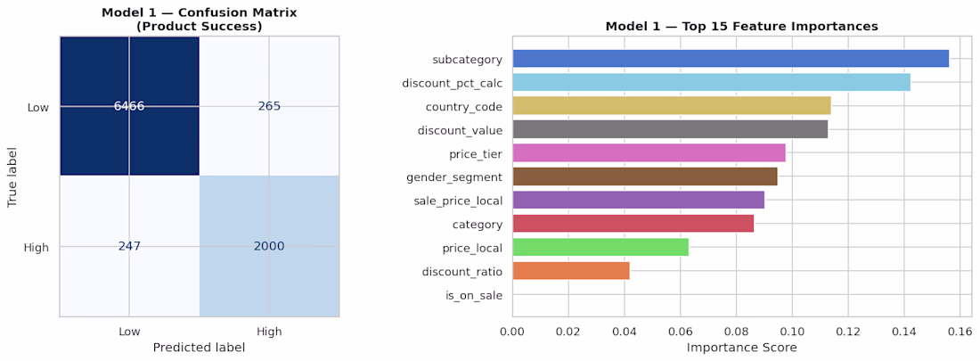Click the light blue discount_pct_calc bar
980x361 pixels.
(x=711, y=83)
